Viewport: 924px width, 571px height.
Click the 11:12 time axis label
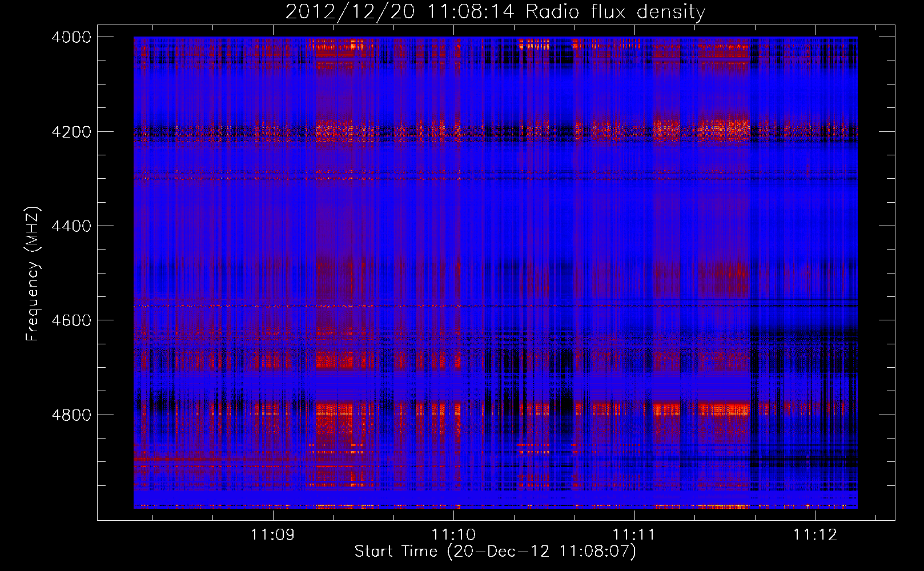coord(815,534)
